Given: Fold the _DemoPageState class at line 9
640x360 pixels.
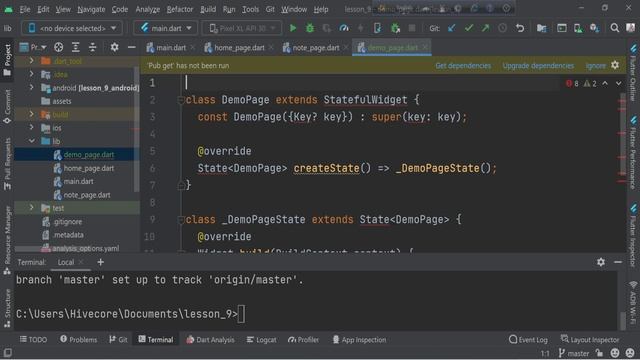Looking at the screenshot, I should (180, 220).
